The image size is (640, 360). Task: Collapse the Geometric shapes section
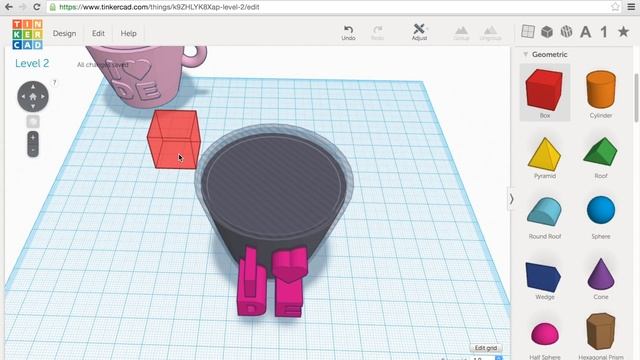click(x=525, y=54)
